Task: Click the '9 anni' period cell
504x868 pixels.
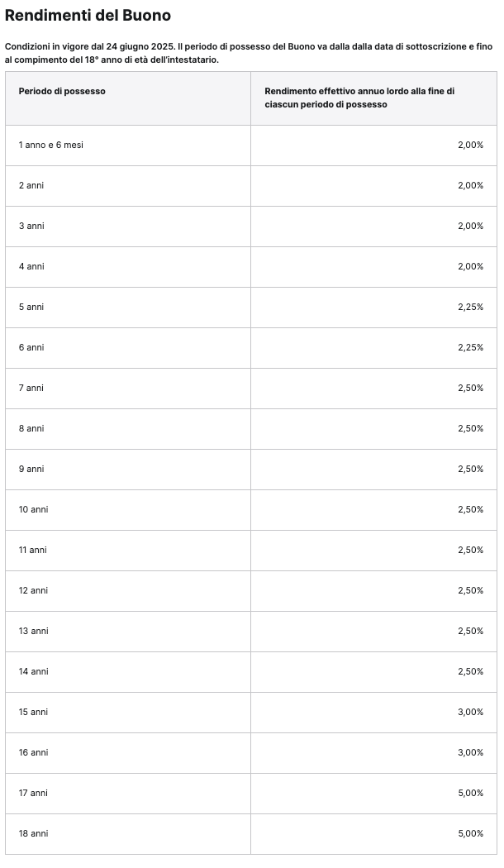Action: pos(31,469)
